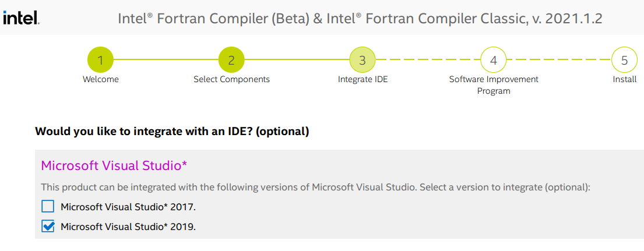
Task: Click the step 4 circle
Action: click(x=494, y=60)
